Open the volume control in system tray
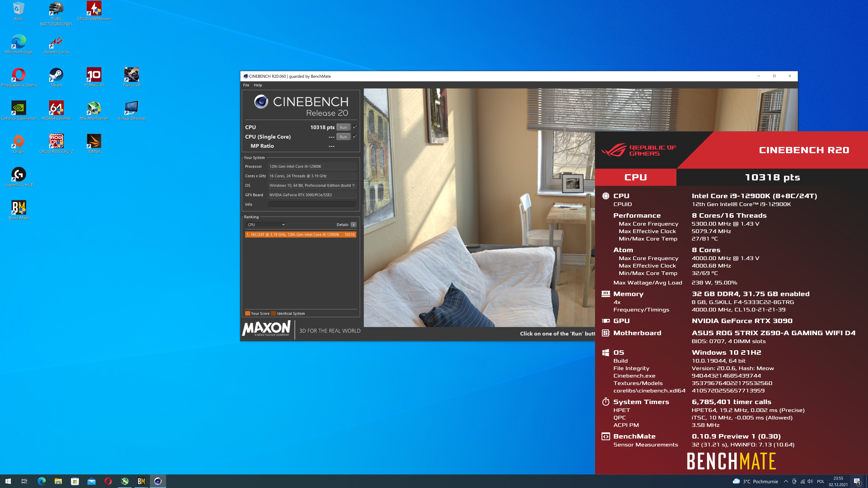 click(810, 481)
